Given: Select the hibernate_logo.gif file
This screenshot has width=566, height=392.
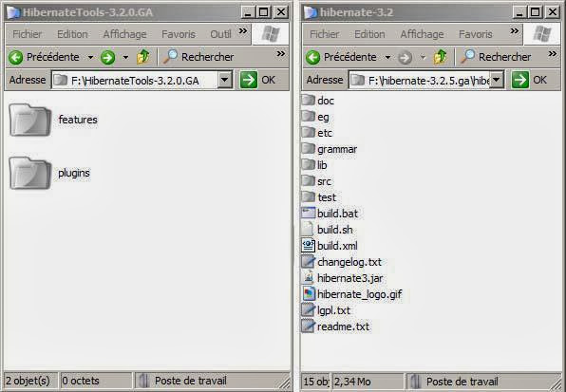Looking at the screenshot, I should 351,294.
